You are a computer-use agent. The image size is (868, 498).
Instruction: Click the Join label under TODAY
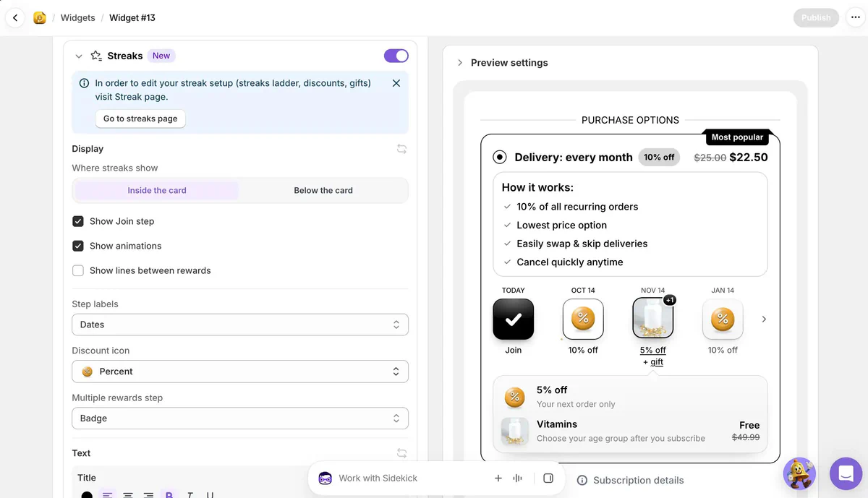[x=514, y=350]
